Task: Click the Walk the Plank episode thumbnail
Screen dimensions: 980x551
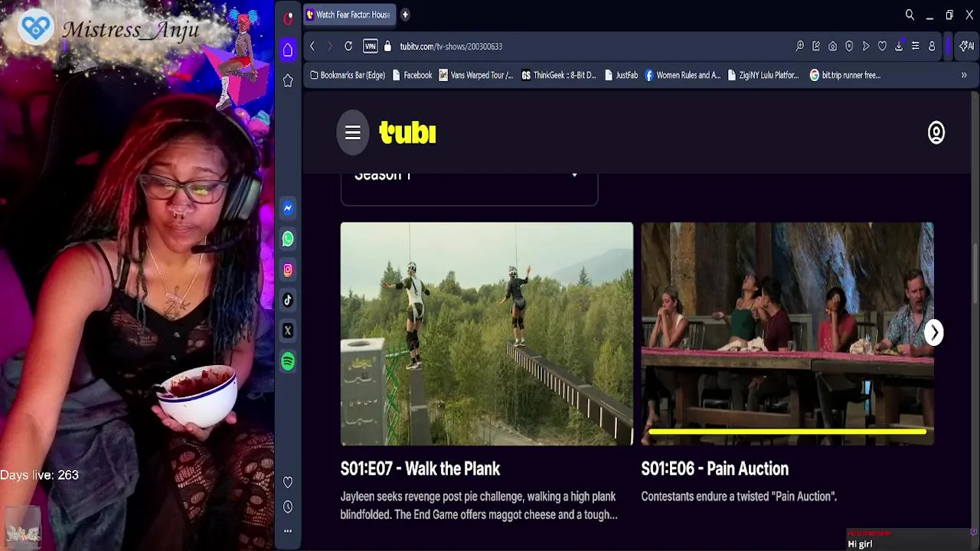Action: 487,334
